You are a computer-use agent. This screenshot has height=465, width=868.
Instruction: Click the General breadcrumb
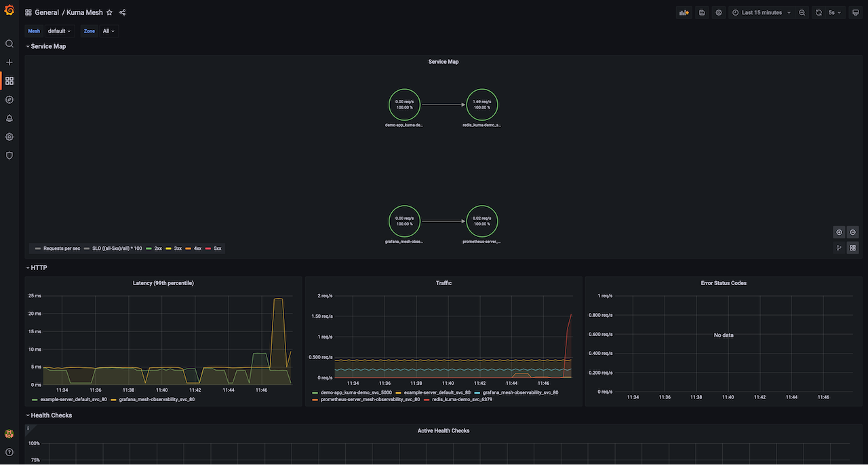46,12
